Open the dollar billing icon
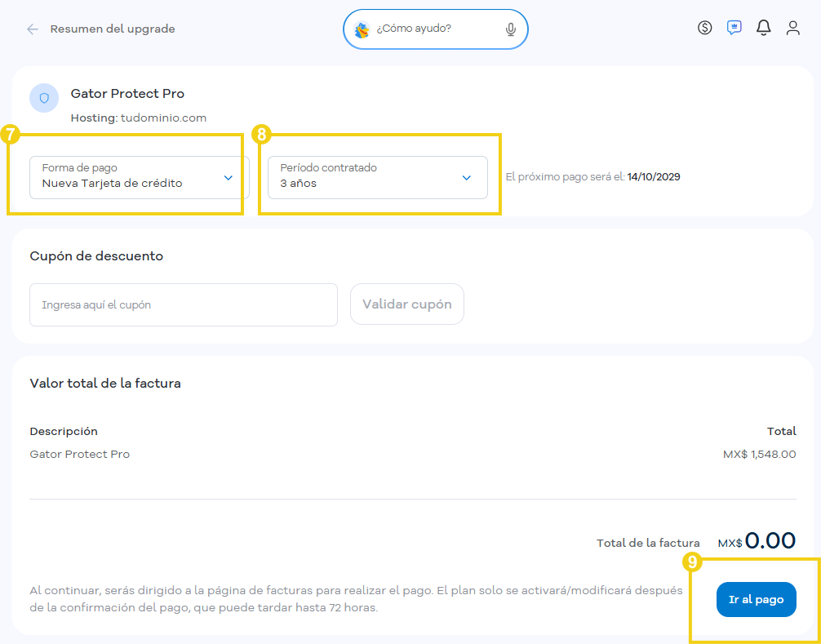The width and height of the screenshot is (821, 644). coord(705,28)
